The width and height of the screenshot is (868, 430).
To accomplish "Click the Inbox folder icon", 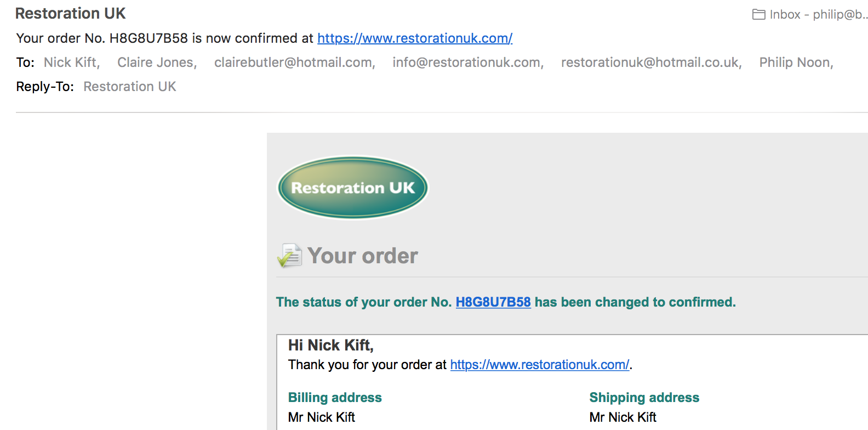I will pyautogui.click(x=758, y=15).
